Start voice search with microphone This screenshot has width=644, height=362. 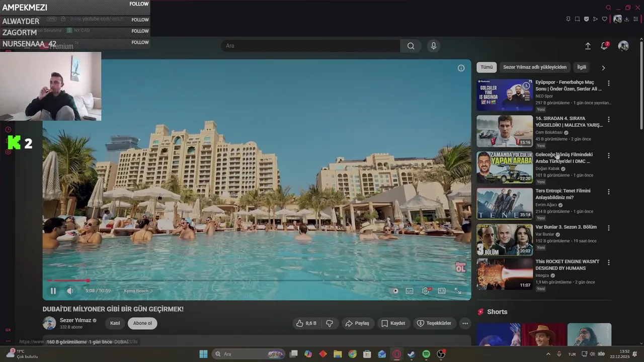pos(434,46)
